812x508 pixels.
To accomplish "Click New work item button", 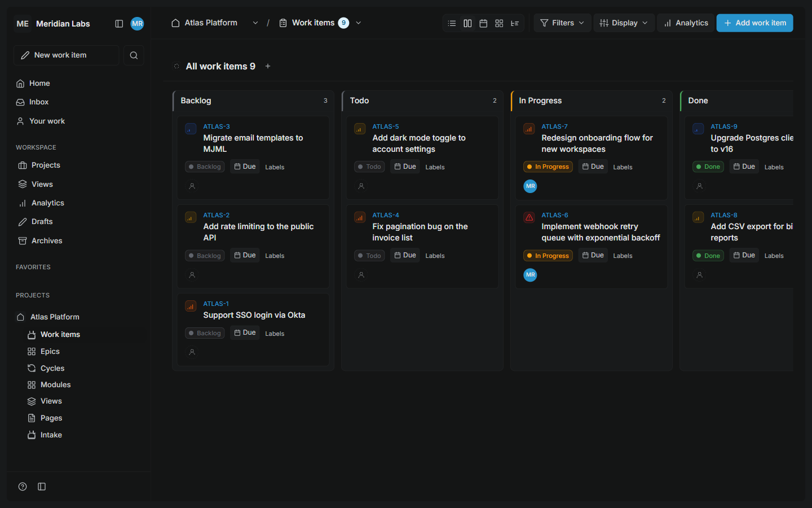I will [67, 55].
